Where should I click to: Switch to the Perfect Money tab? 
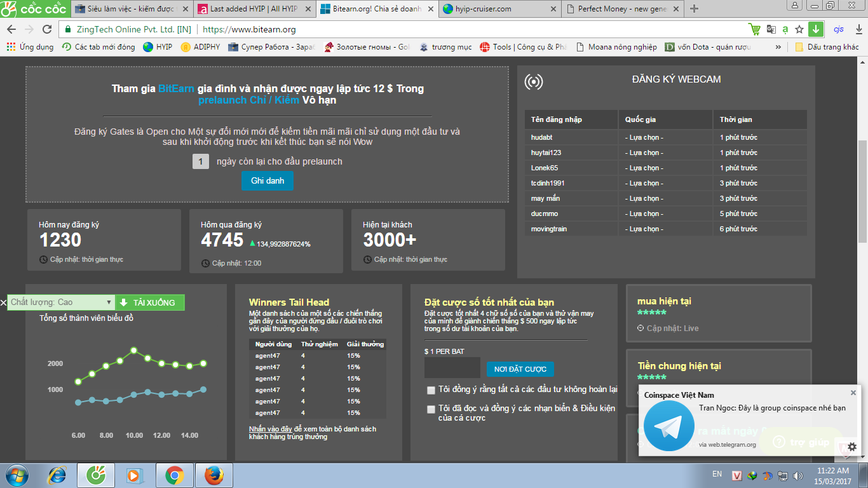tap(622, 9)
